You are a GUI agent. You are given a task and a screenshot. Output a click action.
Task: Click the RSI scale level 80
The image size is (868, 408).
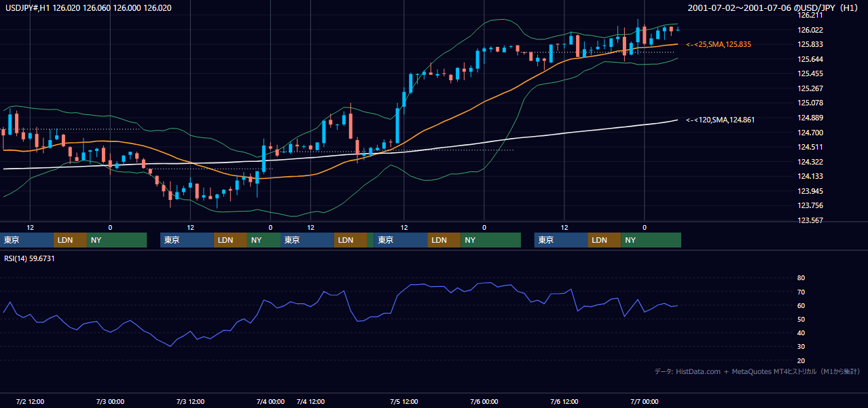[x=801, y=278]
